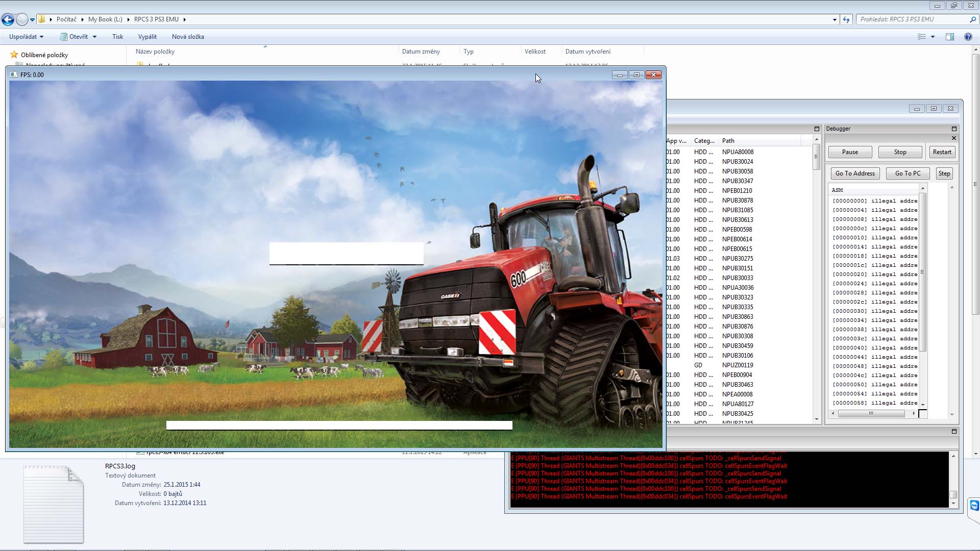980x551 pixels.
Task: Click the change view list icon
Action: [922, 37]
